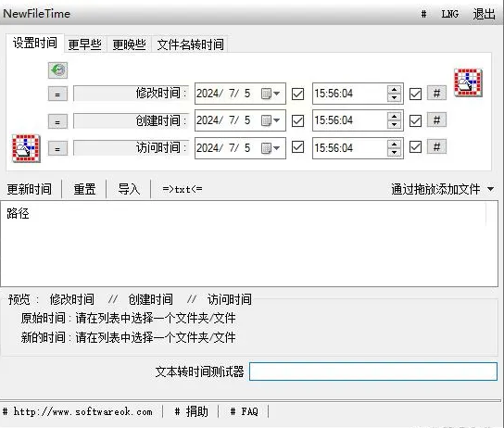Click the 更新时间 button
The width and height of the screenshot is (504, 428).
coord(30,189)
